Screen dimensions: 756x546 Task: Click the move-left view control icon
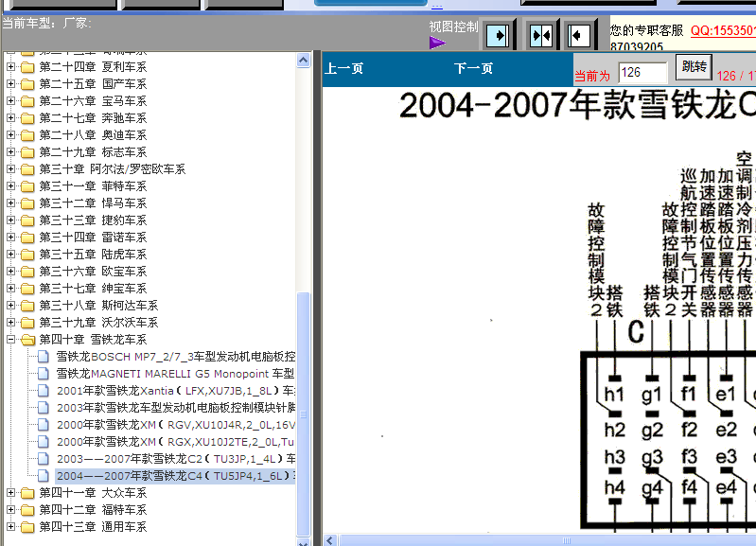click(579, 36)
